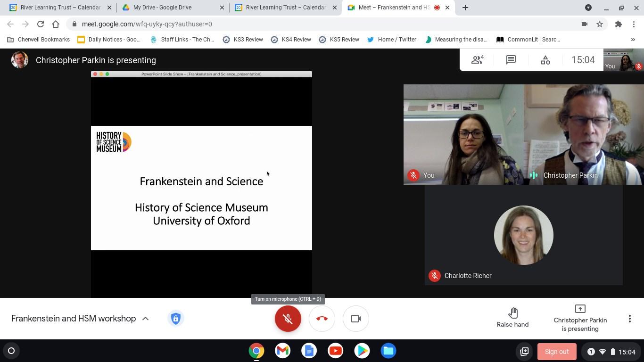Open the KS5 Review bookmark
Viewport: 644px width, 362px height.
point(339,40)
